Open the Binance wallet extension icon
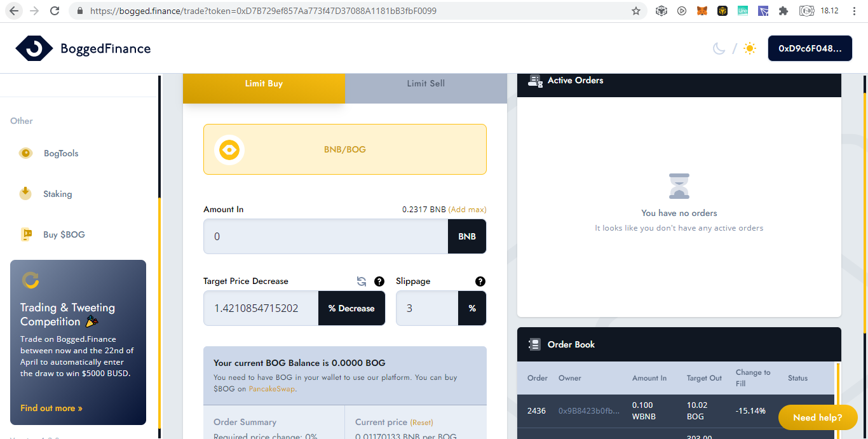The width and height of the screenshot is (868, 439). [x=722, y=11]
